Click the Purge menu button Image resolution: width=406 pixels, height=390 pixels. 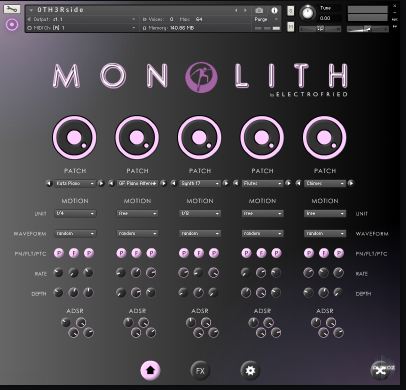click(x=266, y=19)
